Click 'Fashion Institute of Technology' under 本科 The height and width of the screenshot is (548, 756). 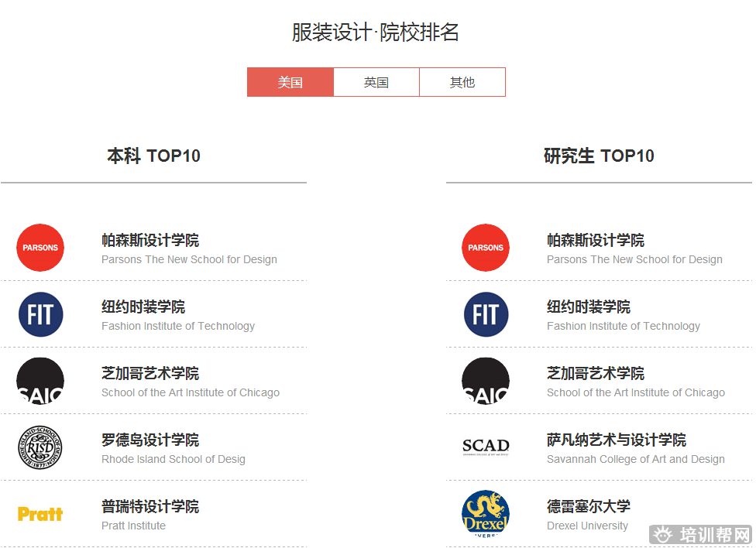click(178, 327)
